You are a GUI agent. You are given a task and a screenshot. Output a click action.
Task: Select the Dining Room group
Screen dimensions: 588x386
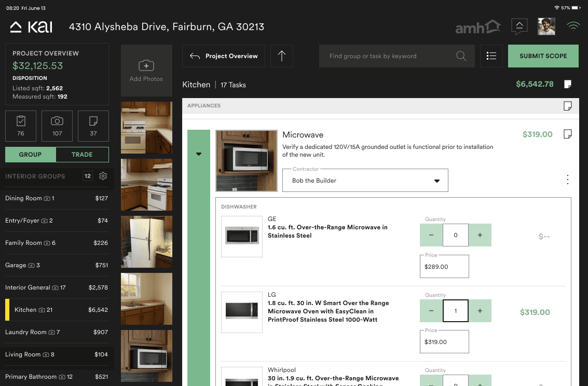click(x=57, y=198)
